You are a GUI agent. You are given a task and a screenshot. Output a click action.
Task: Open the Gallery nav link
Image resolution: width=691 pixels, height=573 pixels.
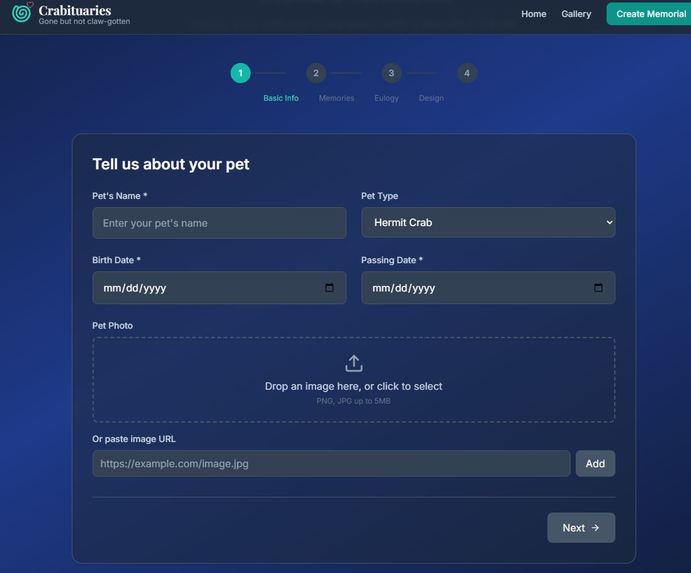coord(576,14)
